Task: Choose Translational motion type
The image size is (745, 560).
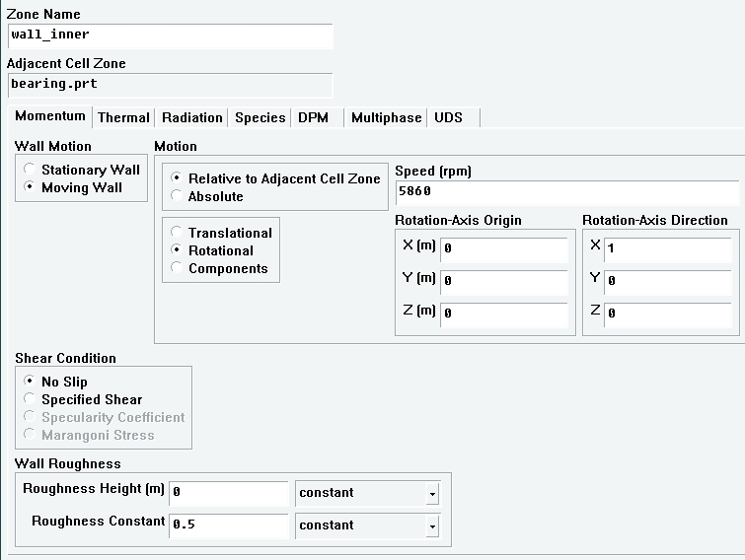Action: pos(177,233)
